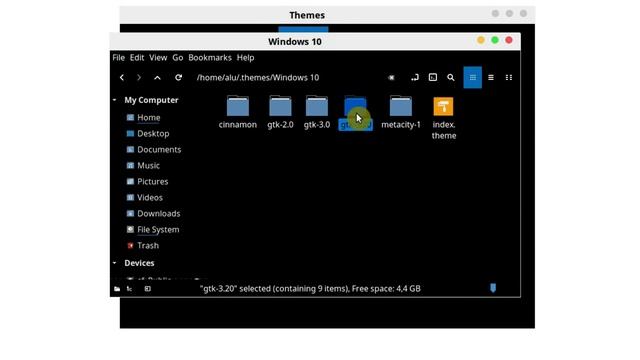Collapse the Devices section
The height and width of the screenshot is (360, 640).
pyautogui.click(x=115, y=263)
